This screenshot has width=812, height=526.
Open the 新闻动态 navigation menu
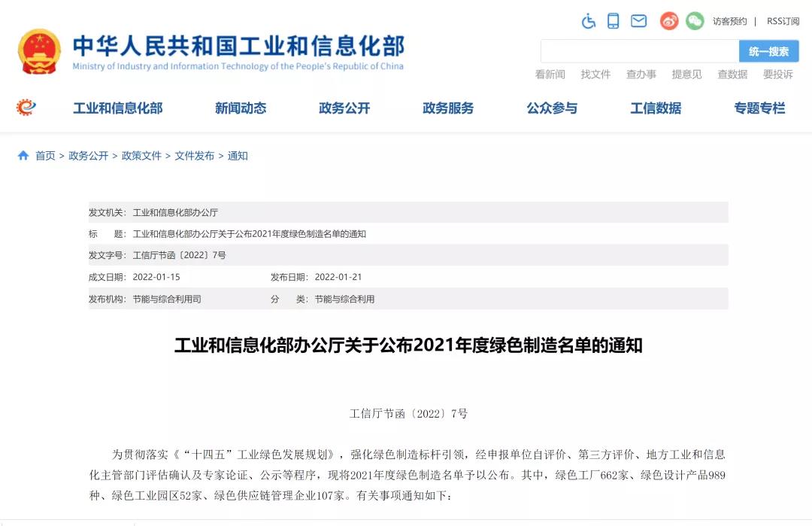(x=241, y=108)
